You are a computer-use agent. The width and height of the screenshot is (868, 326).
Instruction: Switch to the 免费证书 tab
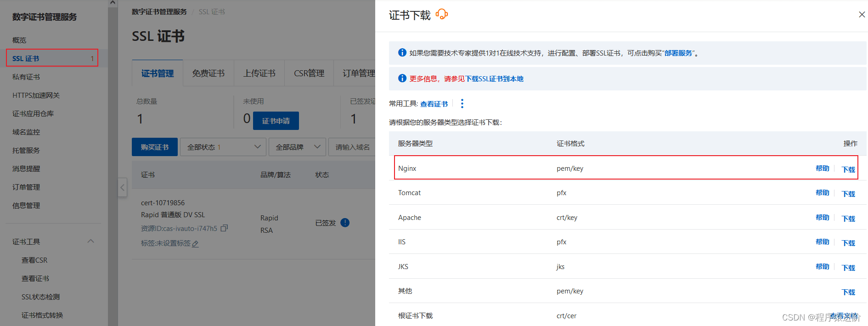pyautogui.click(x=208, y=73)
